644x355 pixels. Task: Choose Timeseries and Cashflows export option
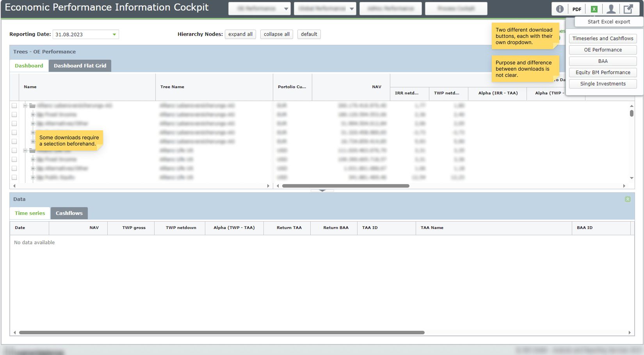click(x=603, y=39)
